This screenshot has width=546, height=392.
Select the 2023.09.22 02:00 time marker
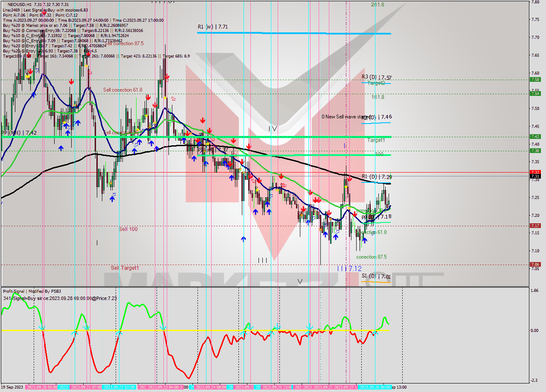tap(120, 387)
